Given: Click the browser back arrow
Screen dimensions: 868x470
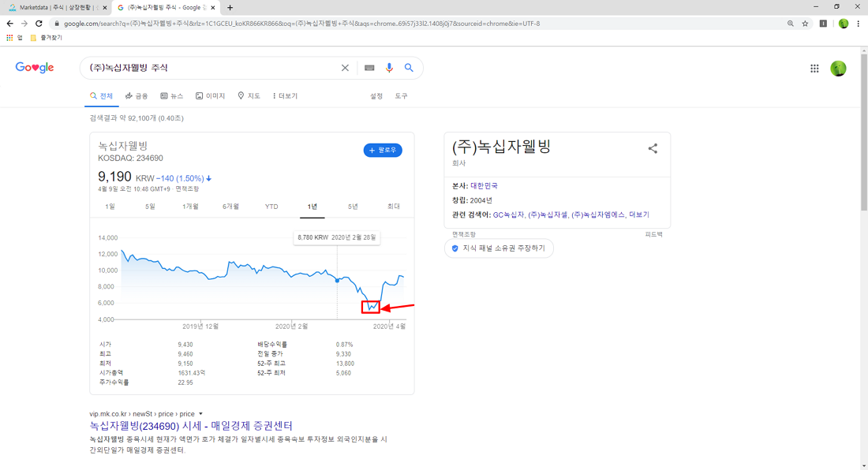Looking at the screenshot, I should (10, 23).
